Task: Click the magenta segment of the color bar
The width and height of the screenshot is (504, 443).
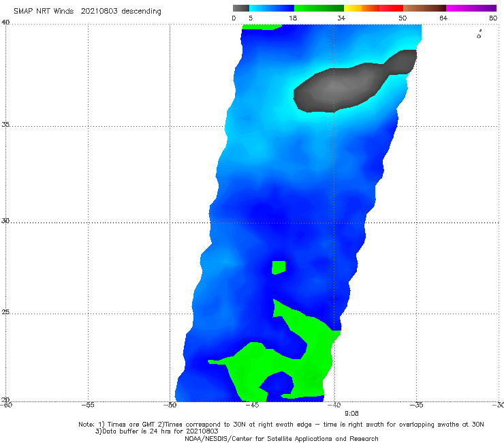Action: point(471,8)
